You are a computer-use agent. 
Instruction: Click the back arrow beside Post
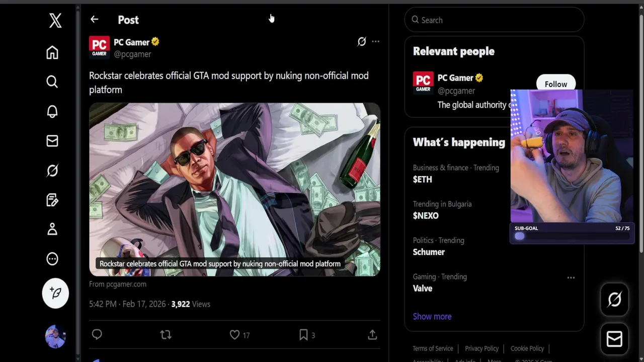(x=95, y=20)
